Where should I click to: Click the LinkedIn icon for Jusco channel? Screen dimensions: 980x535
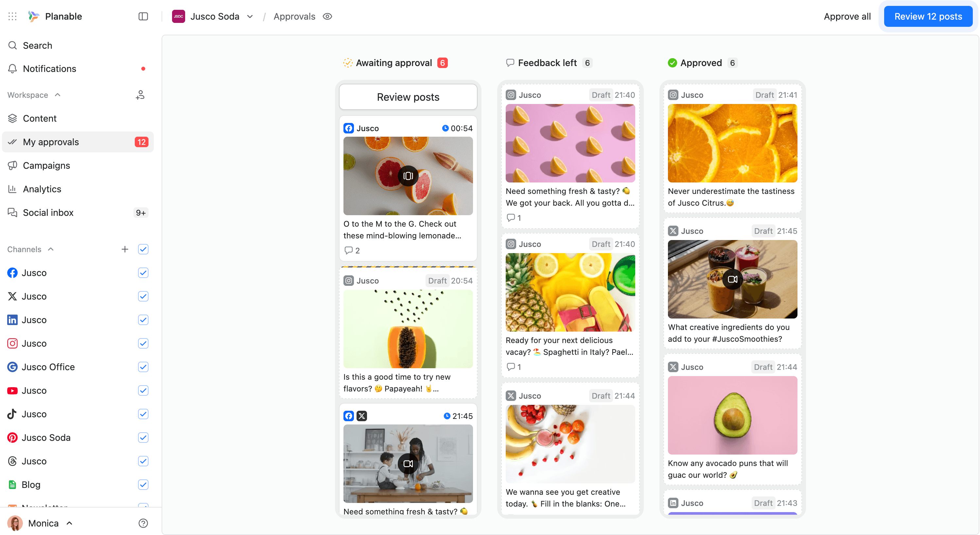[x=12, y=320]
